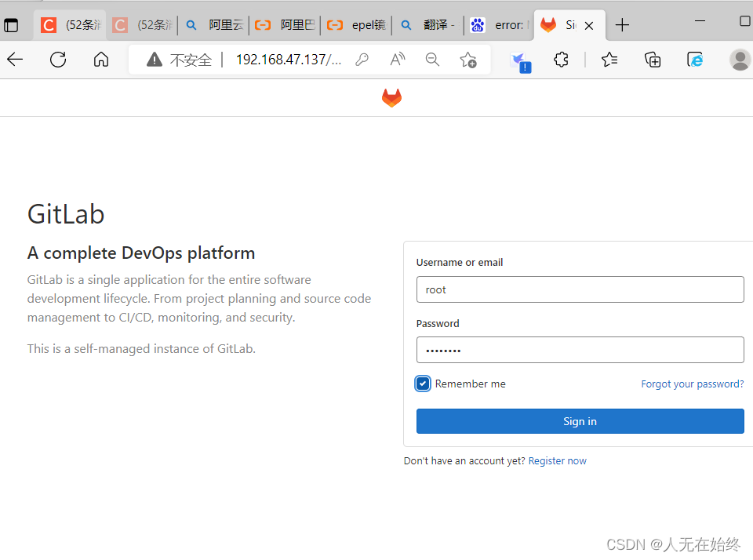
Task: Switch to the error: Baidu tab
Action: coord(500,25)
